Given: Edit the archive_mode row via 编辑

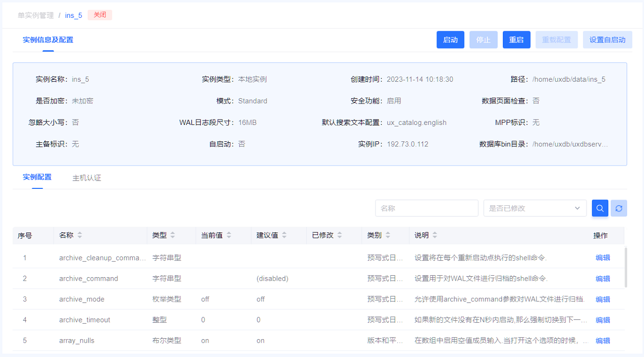Looking at the screenshot, I should (602, 299).
